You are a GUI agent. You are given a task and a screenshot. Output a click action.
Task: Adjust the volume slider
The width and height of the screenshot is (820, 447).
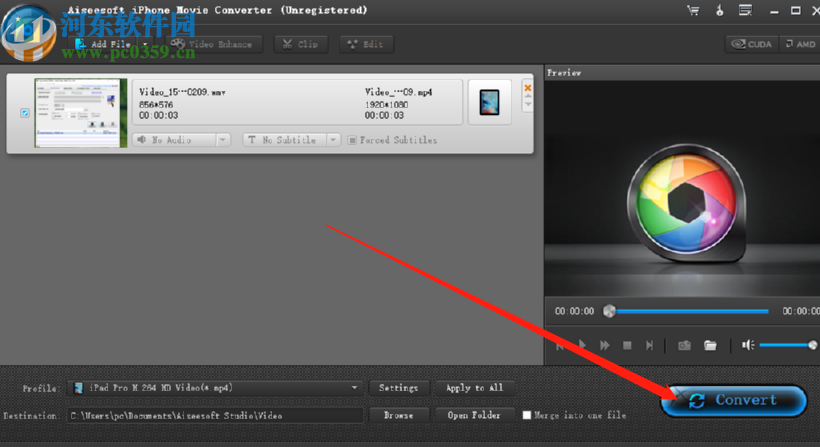pos(788,345)
